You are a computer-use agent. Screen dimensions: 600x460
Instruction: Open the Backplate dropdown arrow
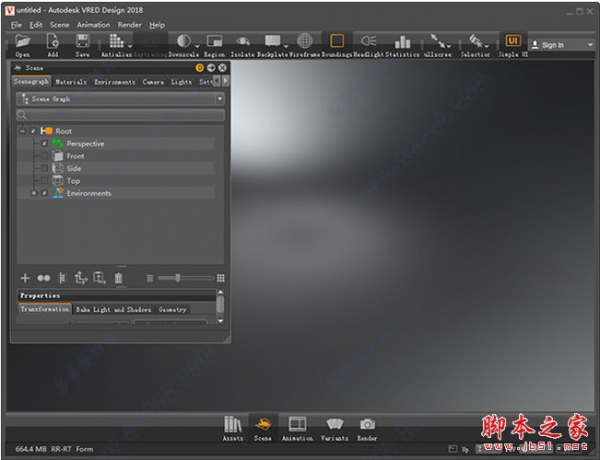(x=286, y=46)
